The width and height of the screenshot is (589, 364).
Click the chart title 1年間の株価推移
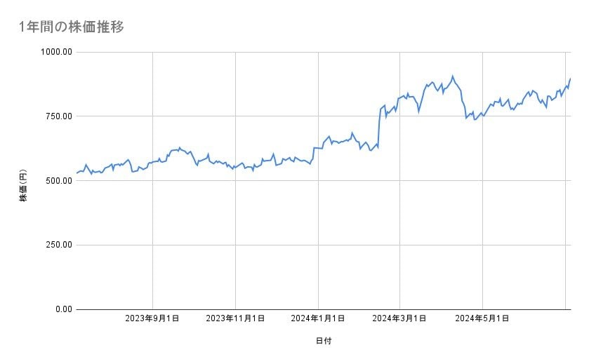click(72, 27)
